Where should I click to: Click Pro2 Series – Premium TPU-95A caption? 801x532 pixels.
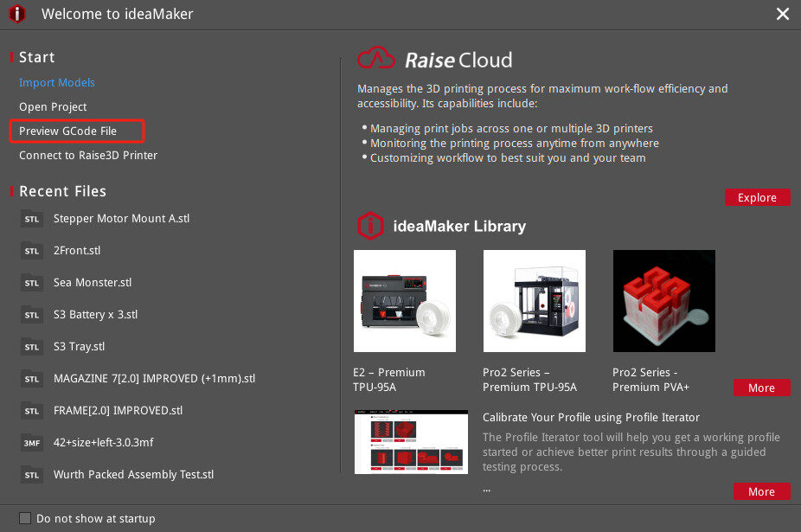pyautogui.click(x=529, y=380)
